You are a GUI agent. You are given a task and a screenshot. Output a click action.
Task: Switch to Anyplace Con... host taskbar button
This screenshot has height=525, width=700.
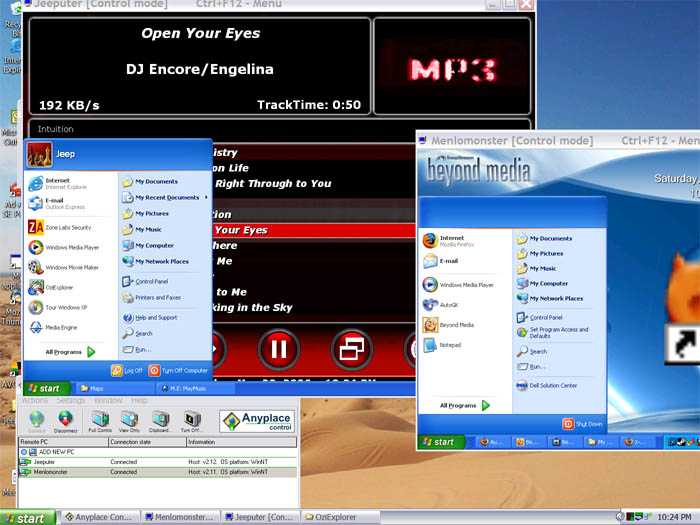coord(99,517)
